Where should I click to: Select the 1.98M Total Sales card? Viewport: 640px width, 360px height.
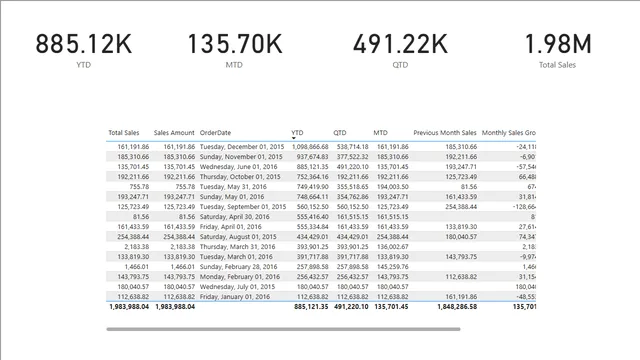tap(558, 50)
